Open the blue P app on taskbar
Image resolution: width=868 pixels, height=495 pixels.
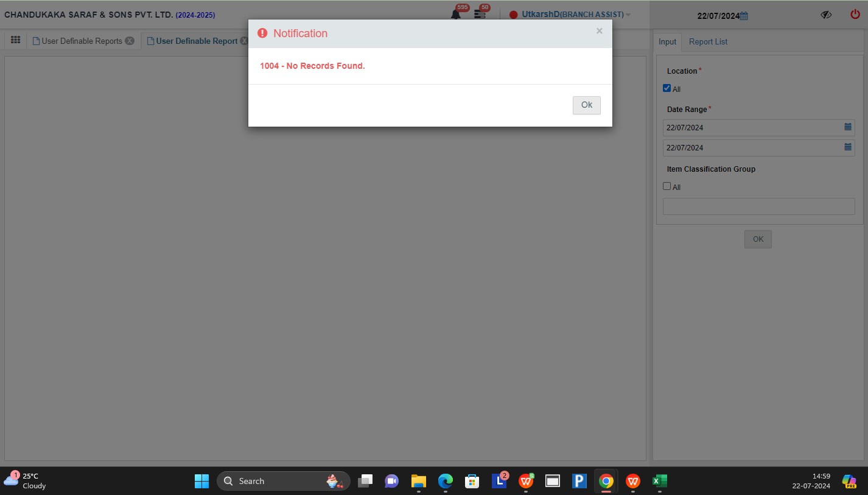(579, 481)
